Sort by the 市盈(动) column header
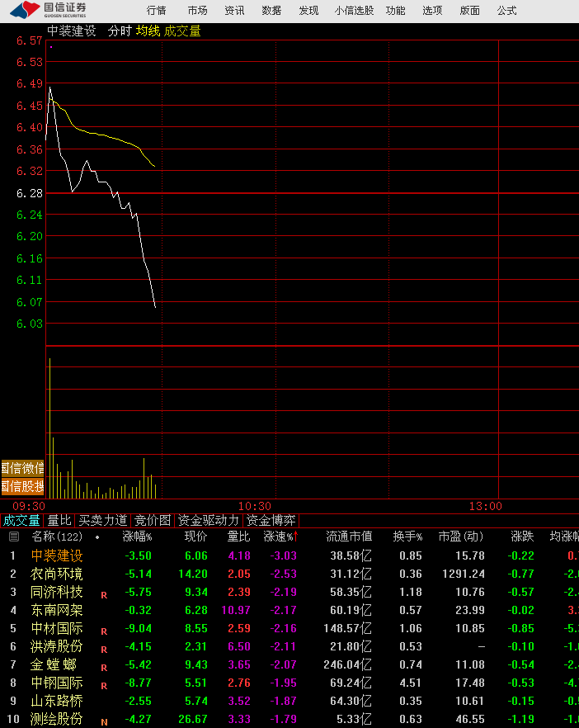 pyautogui.click(x=461, y=537)
